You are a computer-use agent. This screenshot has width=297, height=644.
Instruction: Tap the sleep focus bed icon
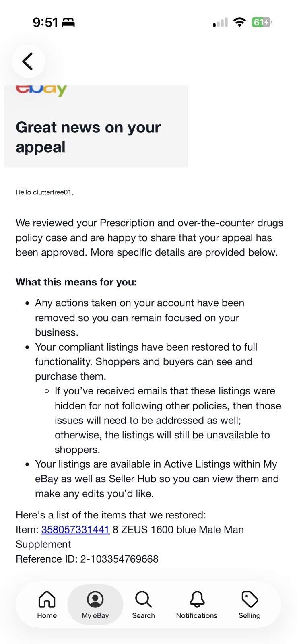coord(68,23)
